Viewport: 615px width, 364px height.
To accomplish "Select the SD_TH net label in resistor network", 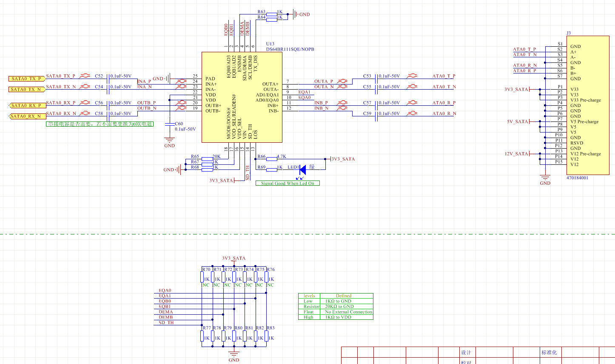I will click(166, 322).
